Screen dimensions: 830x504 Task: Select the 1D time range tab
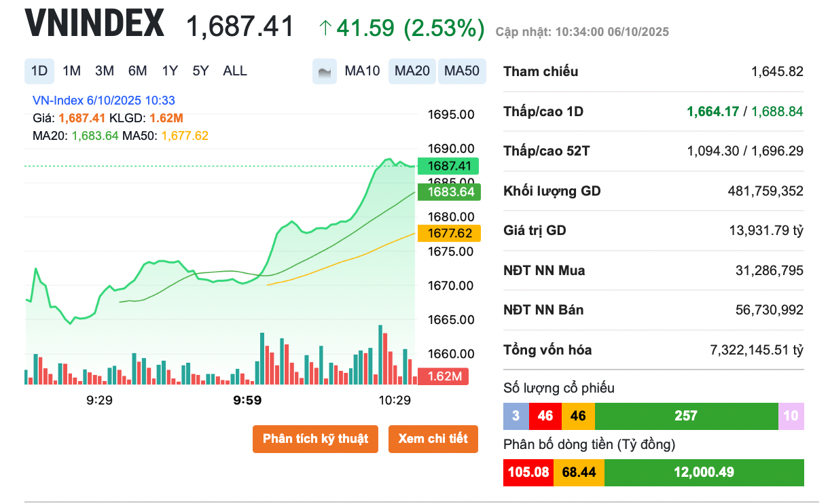[x=39, y=71]
